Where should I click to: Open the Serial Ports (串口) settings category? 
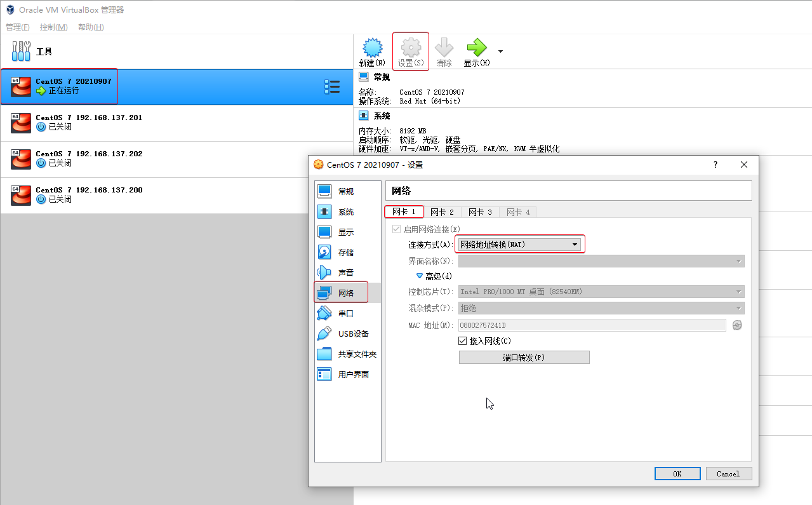(347, 313)
